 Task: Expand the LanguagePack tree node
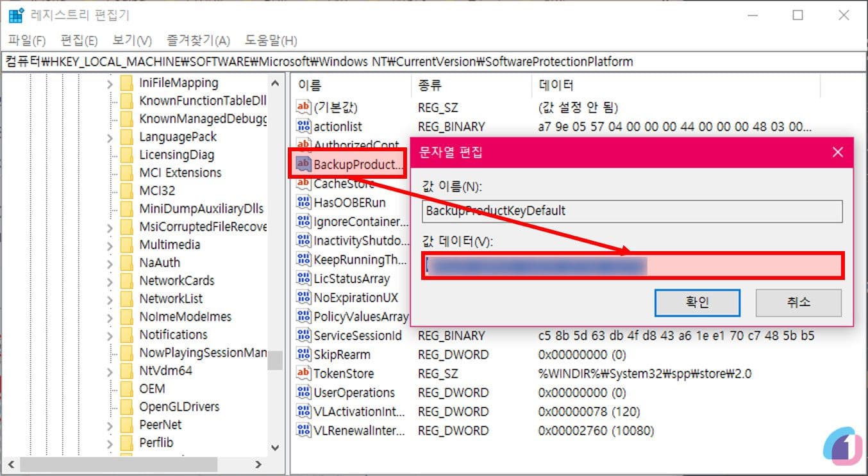tap(110, 136)
